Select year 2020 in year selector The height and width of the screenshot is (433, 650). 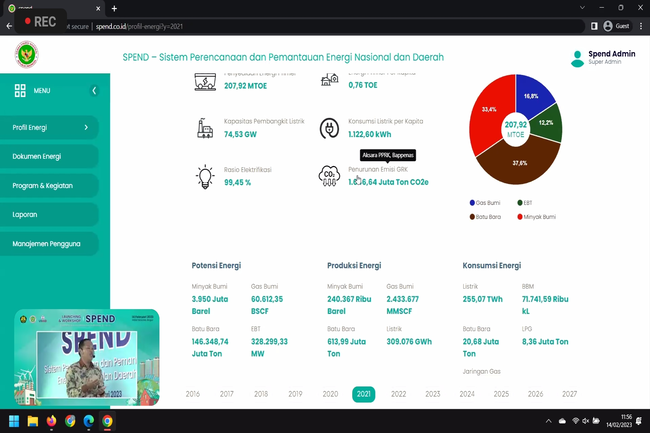pyautogui.click(x=330, y=394)
